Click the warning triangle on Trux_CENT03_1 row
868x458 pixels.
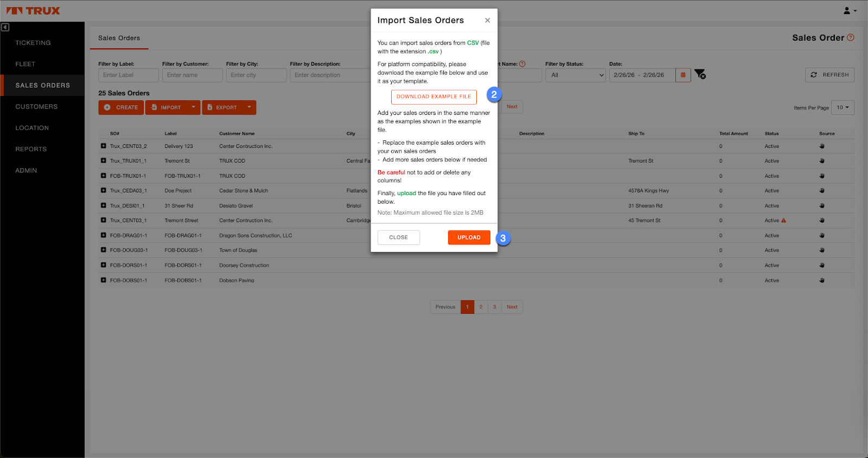(x=783, y=221)
